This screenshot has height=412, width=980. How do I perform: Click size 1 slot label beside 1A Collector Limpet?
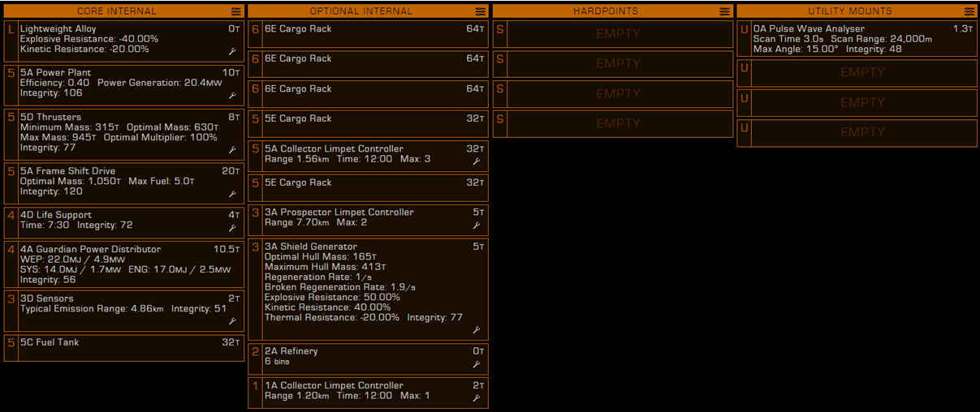click(x=256, y=386)
